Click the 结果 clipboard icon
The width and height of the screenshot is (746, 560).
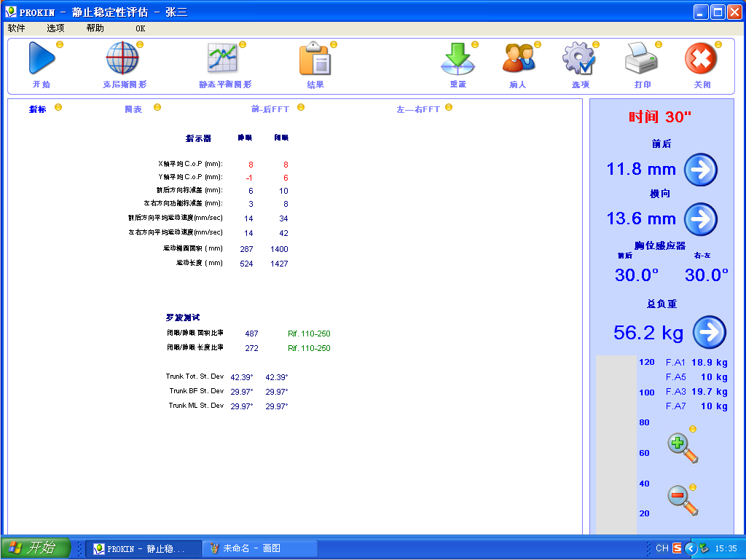[x=315, y=60]
